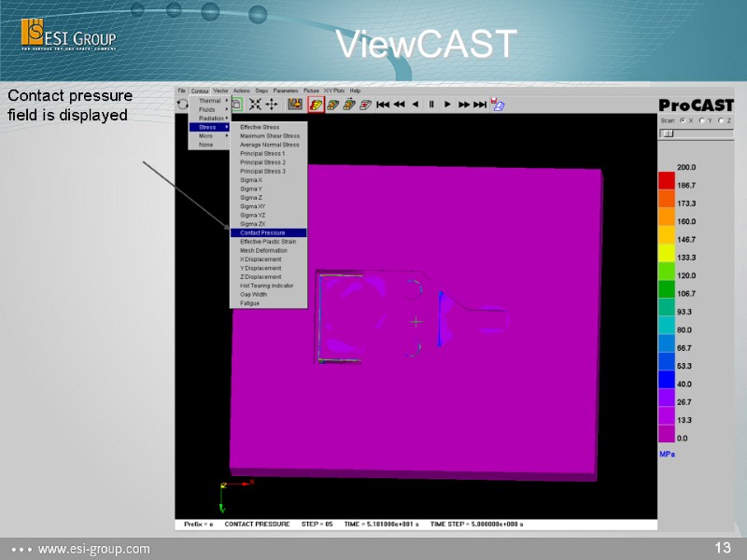Select Sigma XY entry
This screenshot has height=560, width=747.
(269, 206)
